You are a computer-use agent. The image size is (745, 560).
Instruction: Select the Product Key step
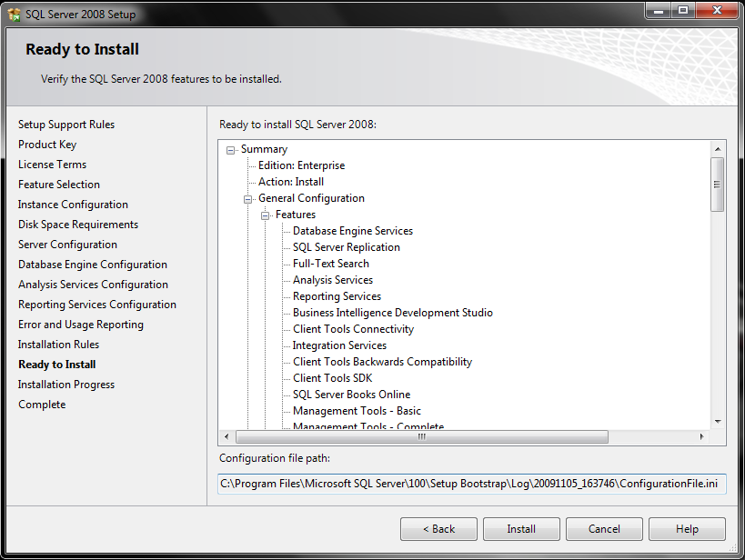click(x=47, y=145)
